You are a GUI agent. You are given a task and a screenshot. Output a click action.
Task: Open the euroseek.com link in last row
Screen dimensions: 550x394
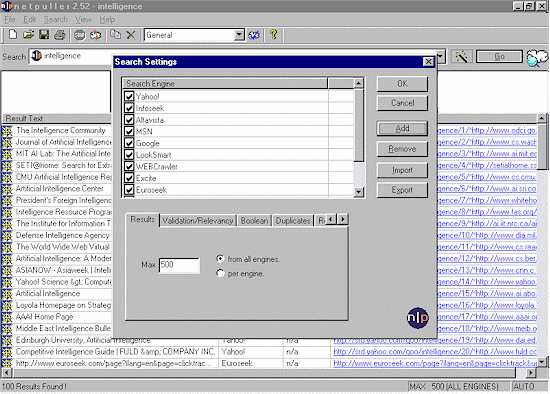point(435,363)
